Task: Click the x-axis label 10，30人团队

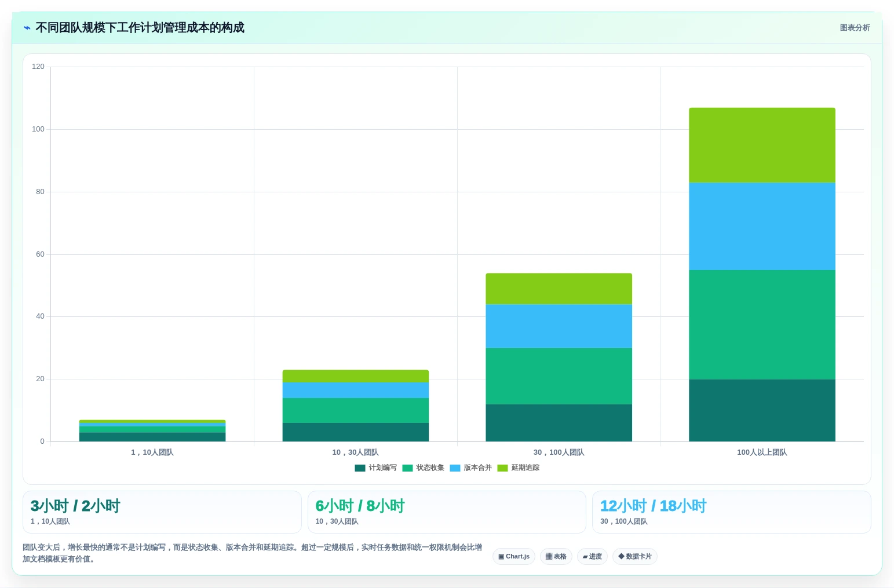Action: point(355,452)
